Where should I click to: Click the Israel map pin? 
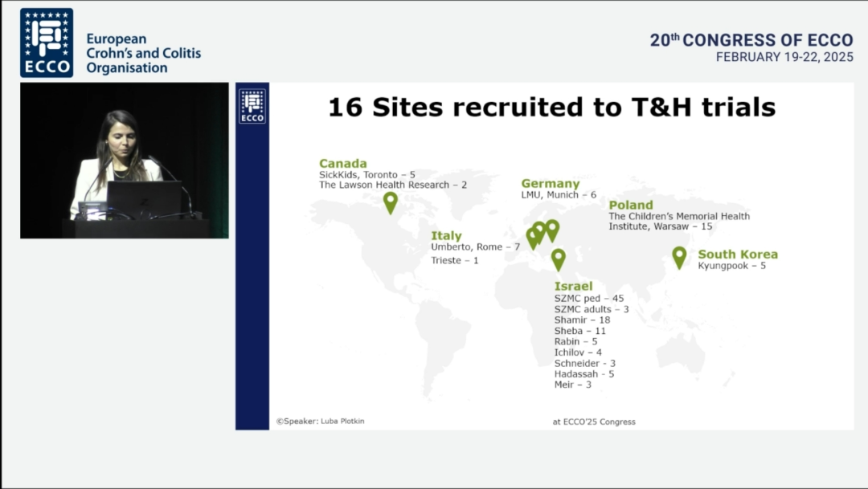click(x=558, y=259)
